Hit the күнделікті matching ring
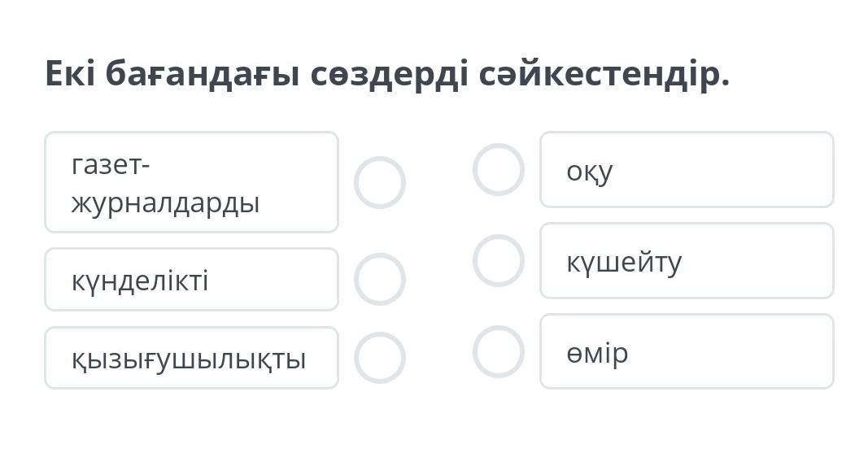Image resolution: width=868 pixels, height=470 pixels. [x=379, y=279]
